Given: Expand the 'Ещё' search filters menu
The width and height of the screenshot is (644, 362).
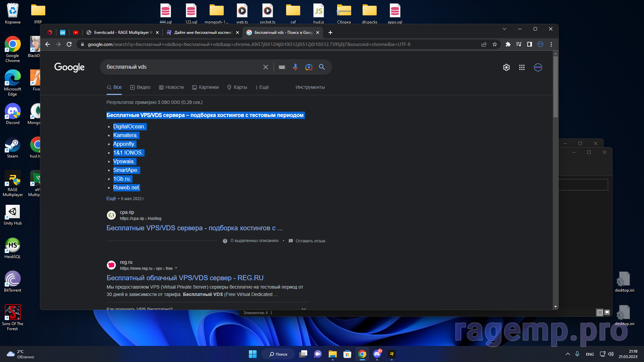Looking at the screenshot, I should pyautogui.click(x=262, y=87).
